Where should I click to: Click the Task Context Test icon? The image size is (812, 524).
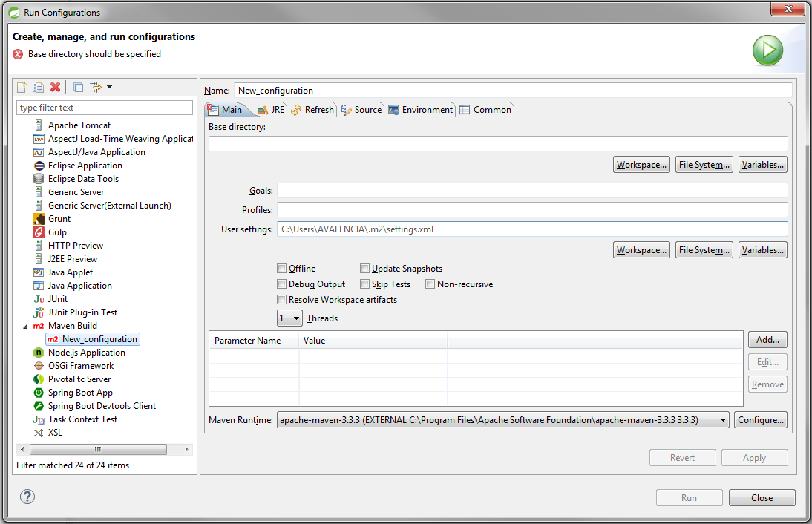pos(39,419)
